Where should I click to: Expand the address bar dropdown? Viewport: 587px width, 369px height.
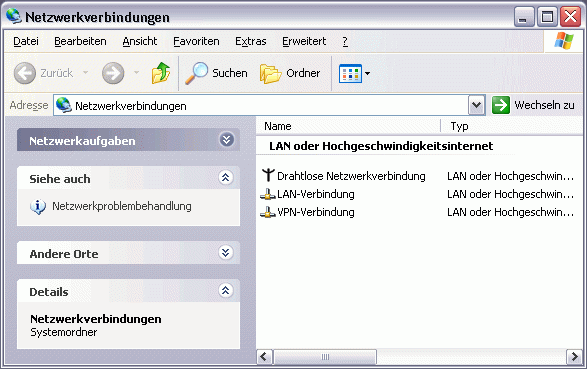tap(476, 105)
